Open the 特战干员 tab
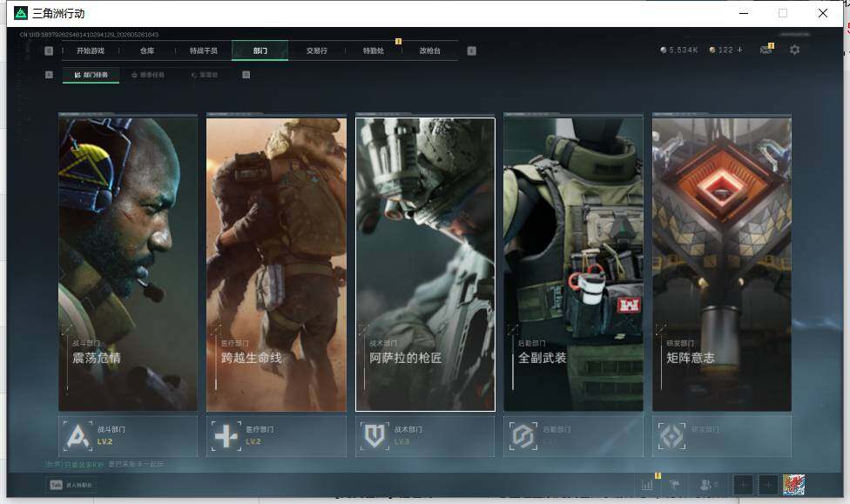 pyautogui.click(x=203, y=50)
